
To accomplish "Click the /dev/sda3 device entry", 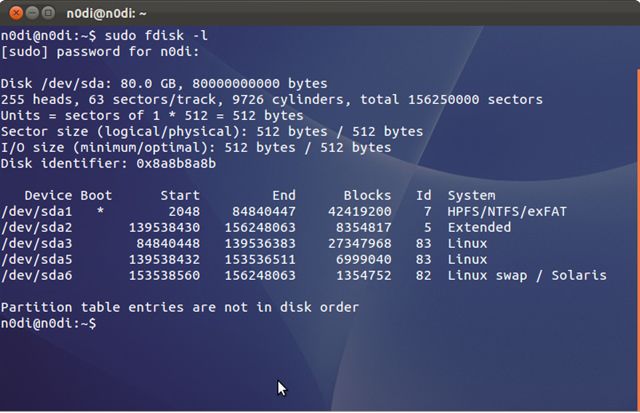I will (37, 243).
